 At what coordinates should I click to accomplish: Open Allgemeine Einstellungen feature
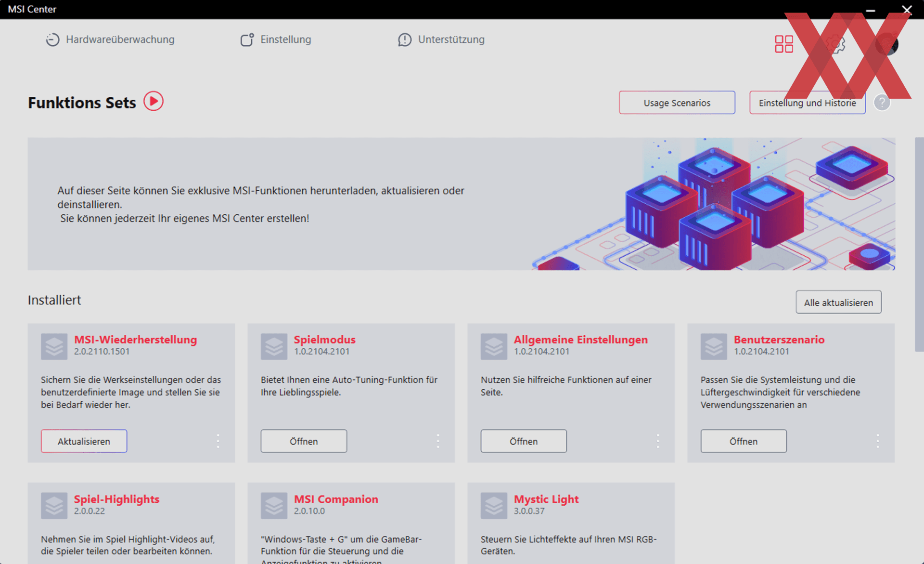(x=524, y=441)
